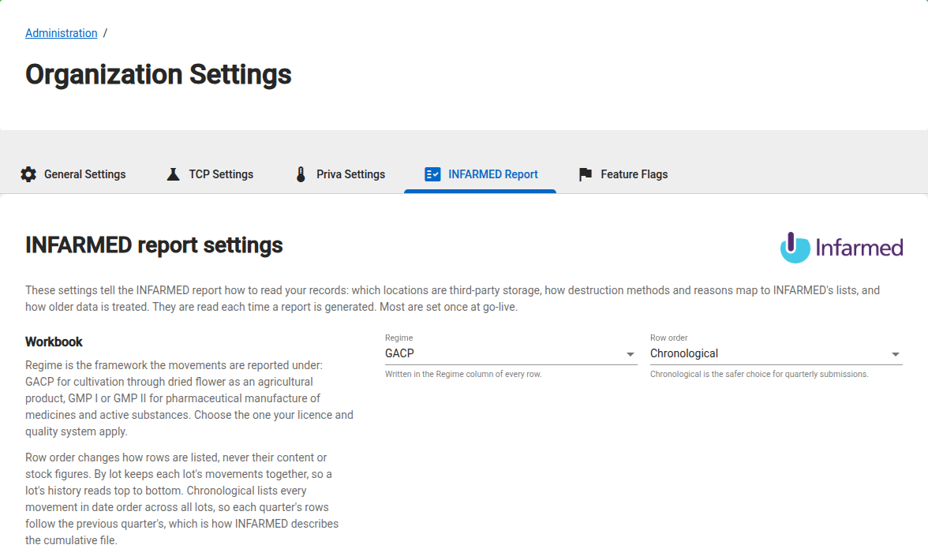Click the INFARMED Report checklist icon
The width and height of the screenshot is (928, 560).
(x=432, y=174)
